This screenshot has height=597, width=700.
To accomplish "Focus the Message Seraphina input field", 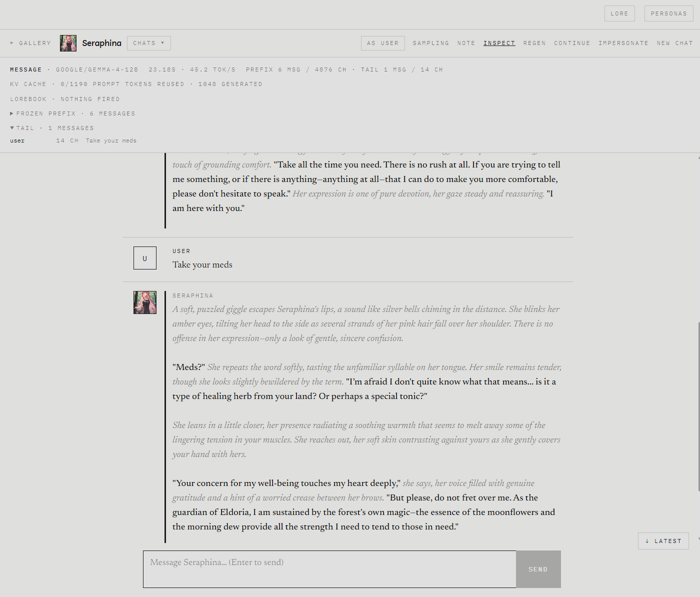I will pyautogui.click(x=329, y=569).
